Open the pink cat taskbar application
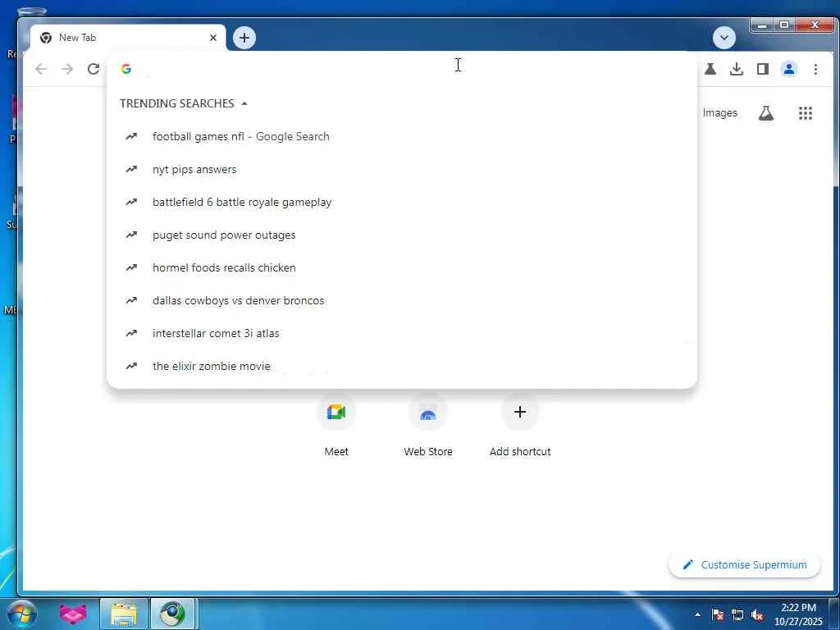The width and height of the screenshot is (840, 630). (73, 614)
